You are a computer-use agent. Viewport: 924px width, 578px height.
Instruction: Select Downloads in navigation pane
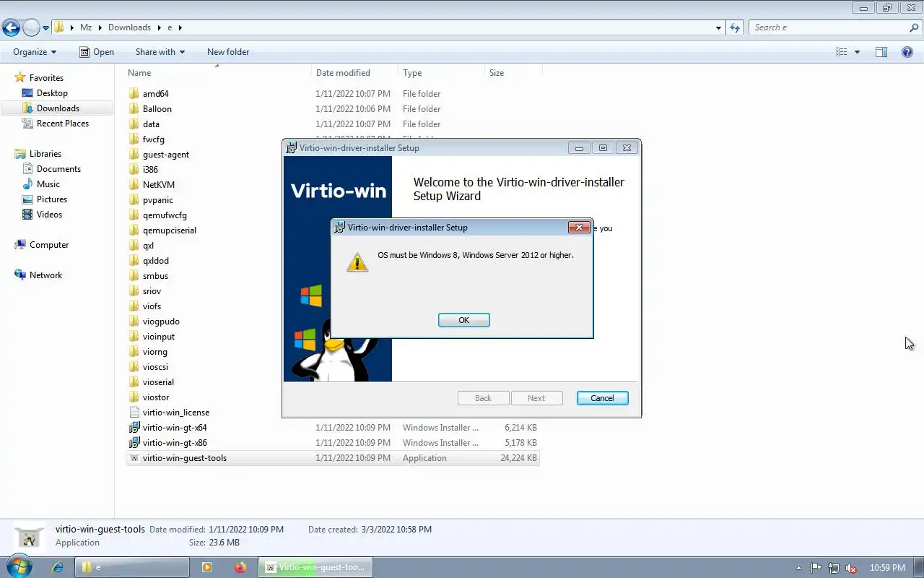[x=58, y=108]
